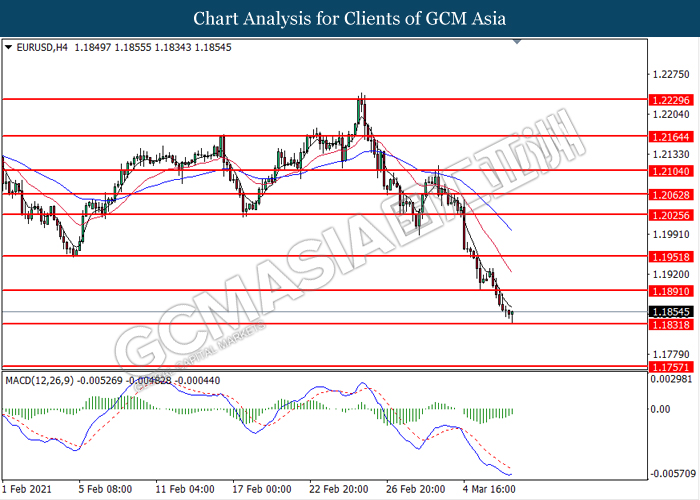Click the 1.19200 price scale value
700x500 pixels.
click(671, 274)
